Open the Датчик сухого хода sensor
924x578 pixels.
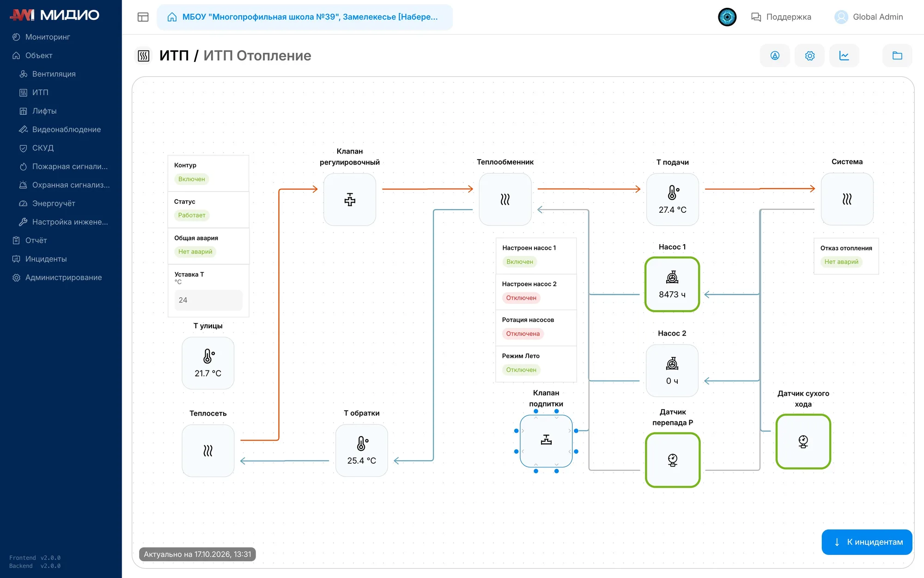click(x=803, y=442)
